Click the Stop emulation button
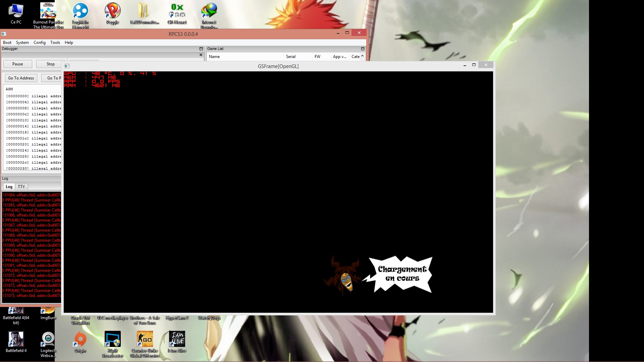Image resolution: width=644 pixels, height=362 pixels. (x=50, y=64)
